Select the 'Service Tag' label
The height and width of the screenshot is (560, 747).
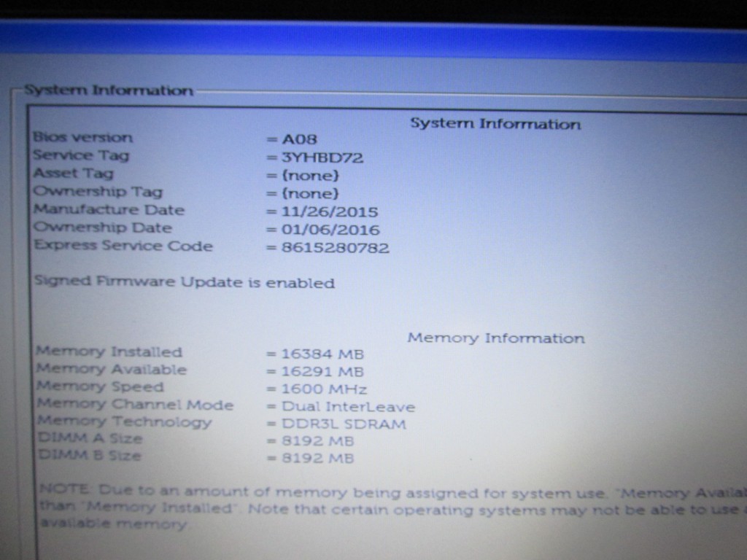pyautogui.click(x=81, y=156)
